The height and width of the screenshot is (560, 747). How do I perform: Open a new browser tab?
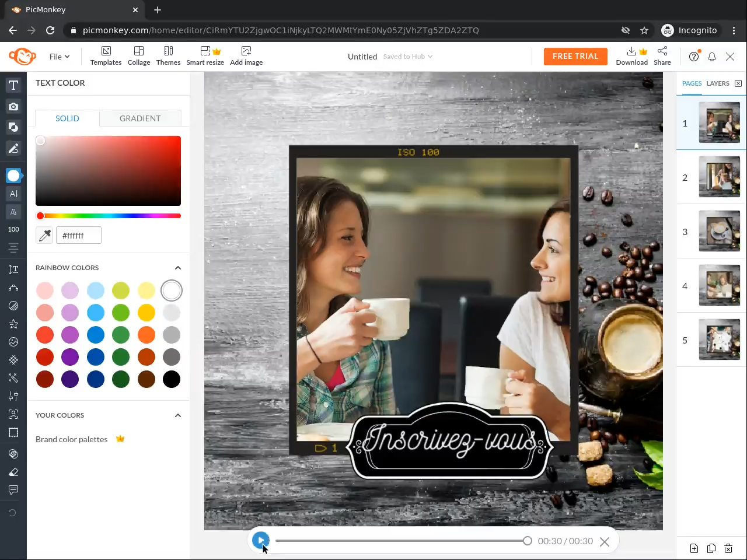[x=158, y=10]
